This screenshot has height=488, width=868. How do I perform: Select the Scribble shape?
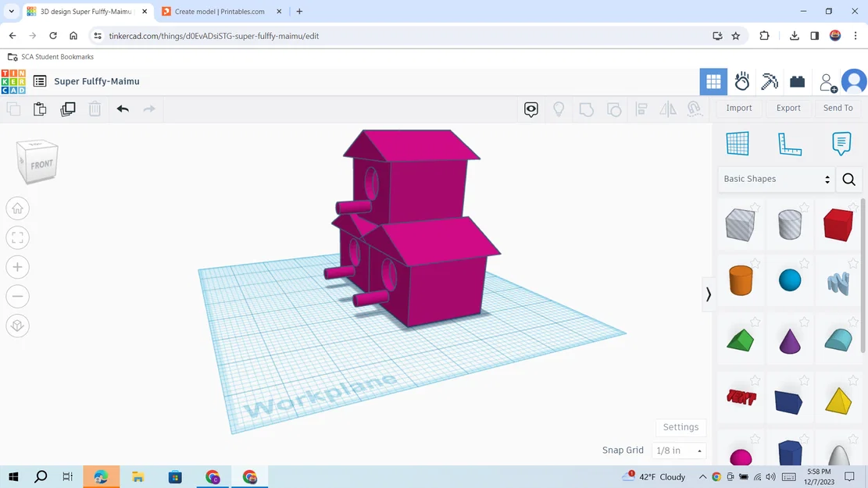coord(838,283)
